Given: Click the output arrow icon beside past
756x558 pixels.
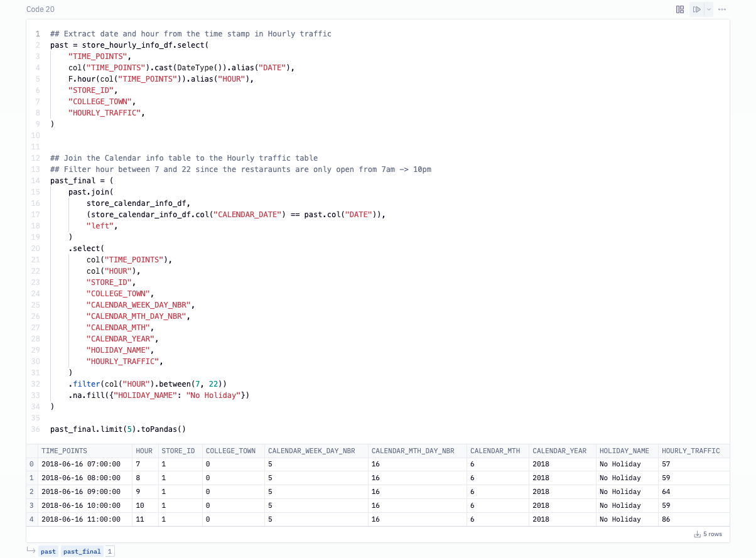Looking at the screenshot, I should click(31, 551).
